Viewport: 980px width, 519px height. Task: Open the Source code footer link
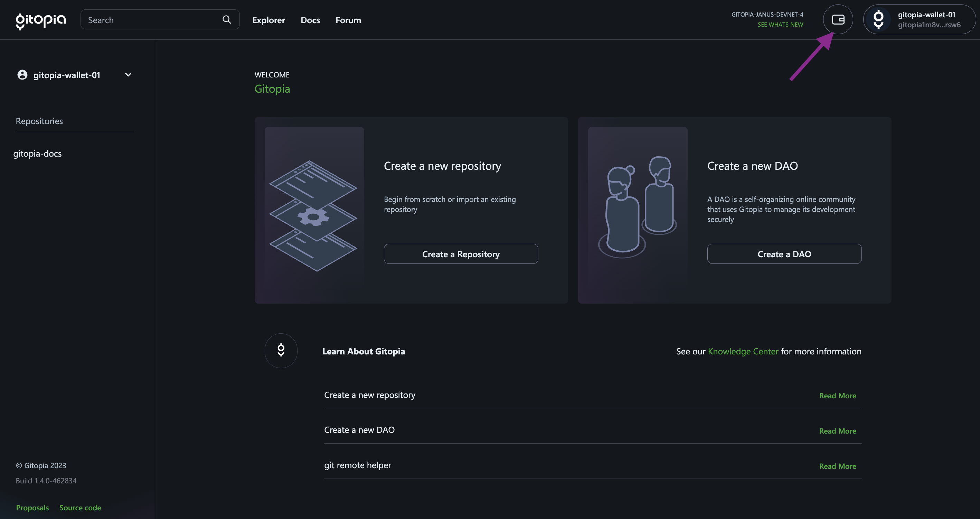[80, 508]
